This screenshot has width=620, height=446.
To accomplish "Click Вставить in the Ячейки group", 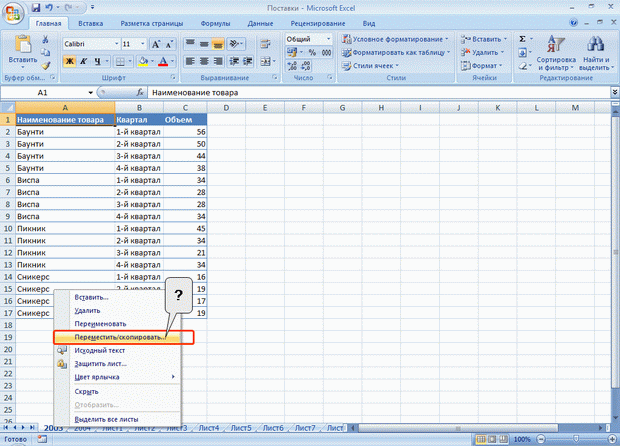I will coord(483,39).
